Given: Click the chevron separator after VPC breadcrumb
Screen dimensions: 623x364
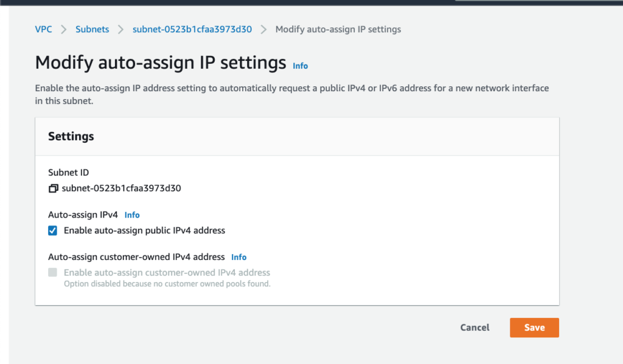Looking at the screenshot, I should 63,29.
